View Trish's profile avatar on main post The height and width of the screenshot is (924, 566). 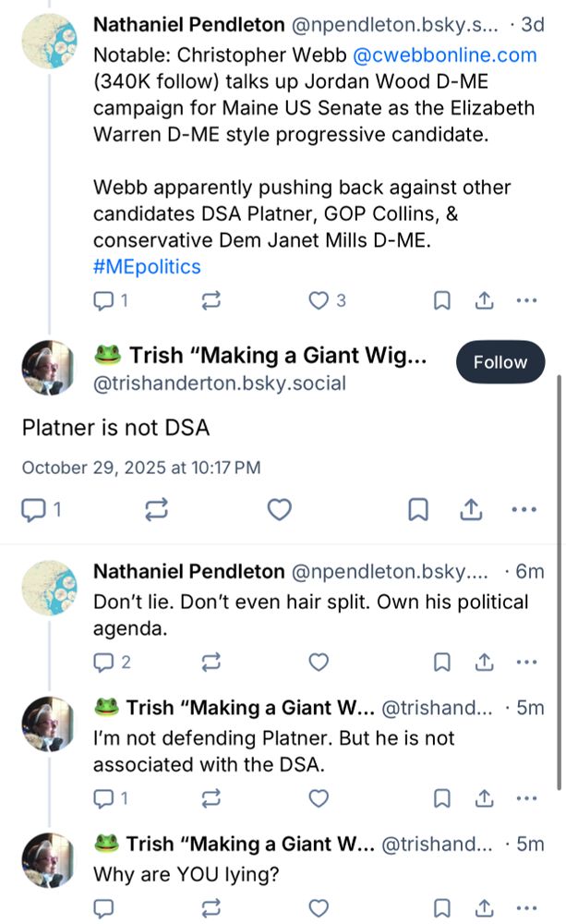click(x=48, y=367)
